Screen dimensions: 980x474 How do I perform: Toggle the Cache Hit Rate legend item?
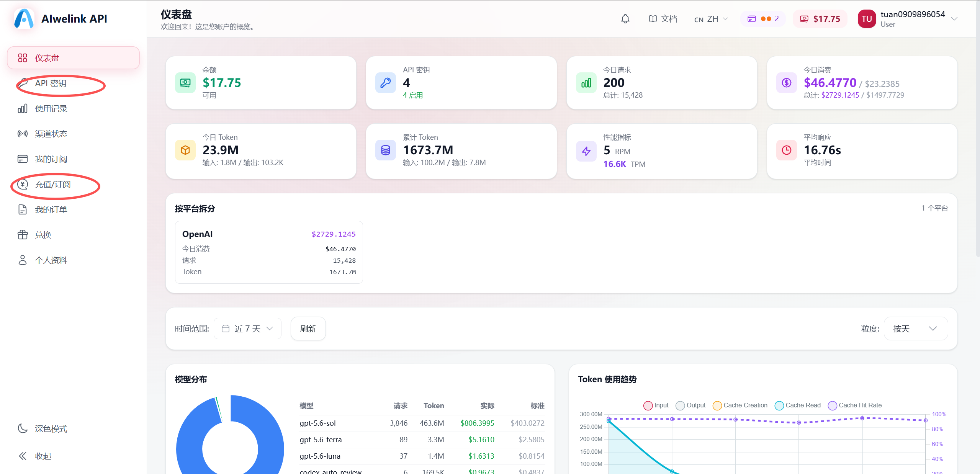click(x=855, y=405)
